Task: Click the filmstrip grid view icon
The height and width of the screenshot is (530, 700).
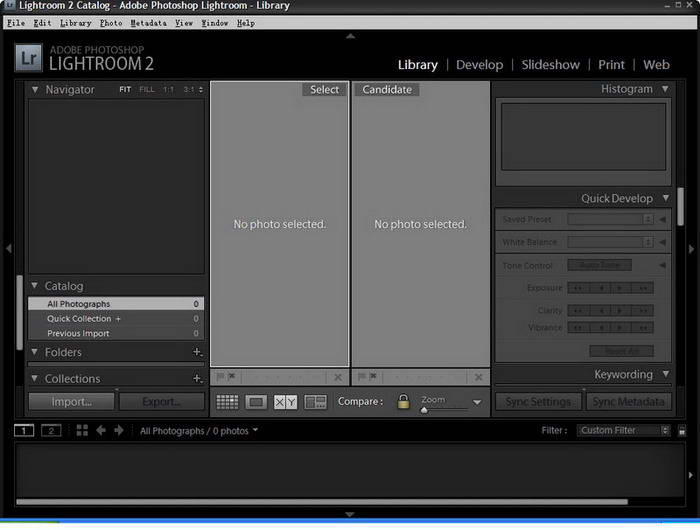Action: click(82, 430)
